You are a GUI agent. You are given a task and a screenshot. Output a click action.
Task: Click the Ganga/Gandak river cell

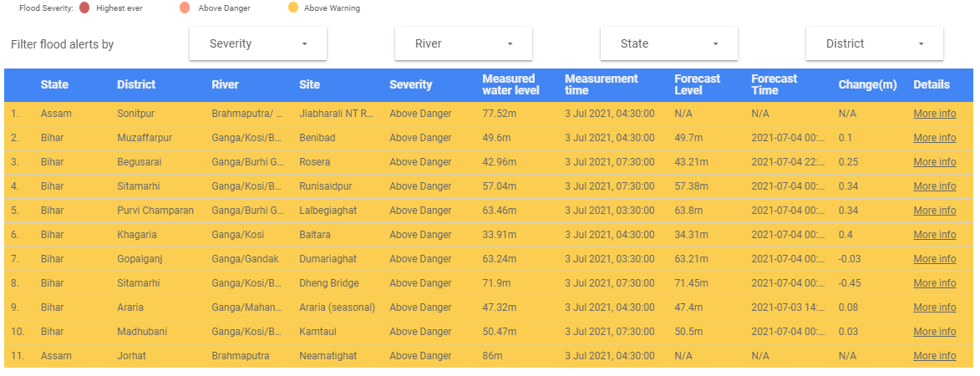point(245,258)
